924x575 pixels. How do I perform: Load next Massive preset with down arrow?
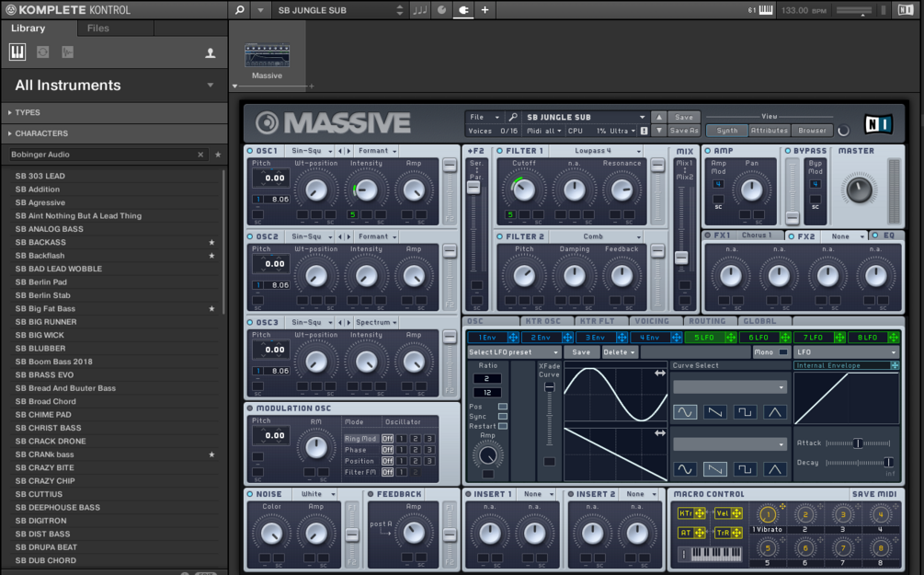pyautogui.click(x=659, y=131)
